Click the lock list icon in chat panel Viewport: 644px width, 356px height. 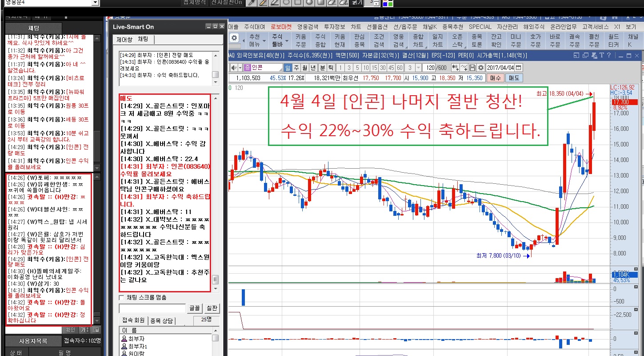[96, 330]
